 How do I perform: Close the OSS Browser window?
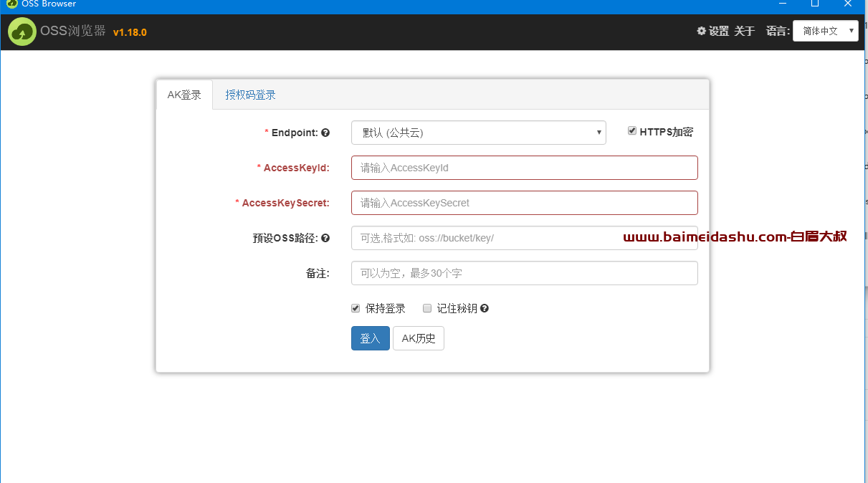[848, 4]
